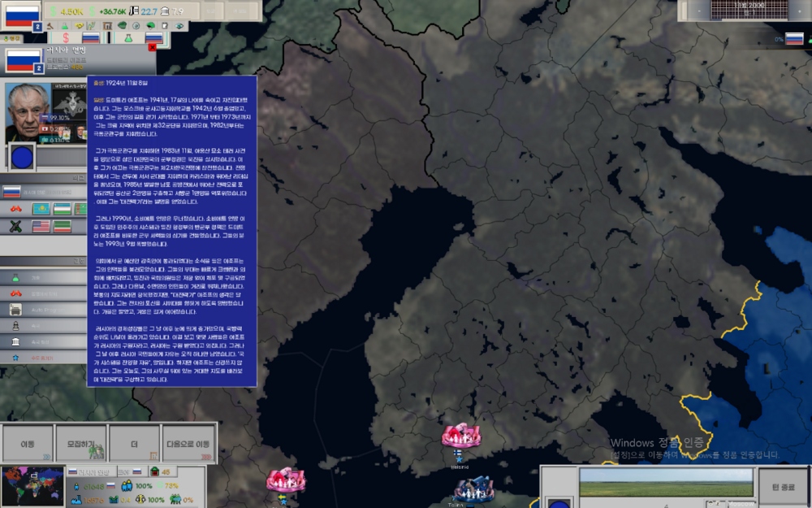Open the chart Finance department icon
Viewport: 812px width, 508px height.
(x=92, y=25)
